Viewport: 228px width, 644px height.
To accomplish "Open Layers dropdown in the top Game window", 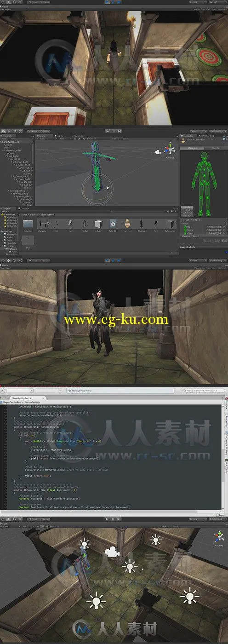I will click(x=198, y=2).
